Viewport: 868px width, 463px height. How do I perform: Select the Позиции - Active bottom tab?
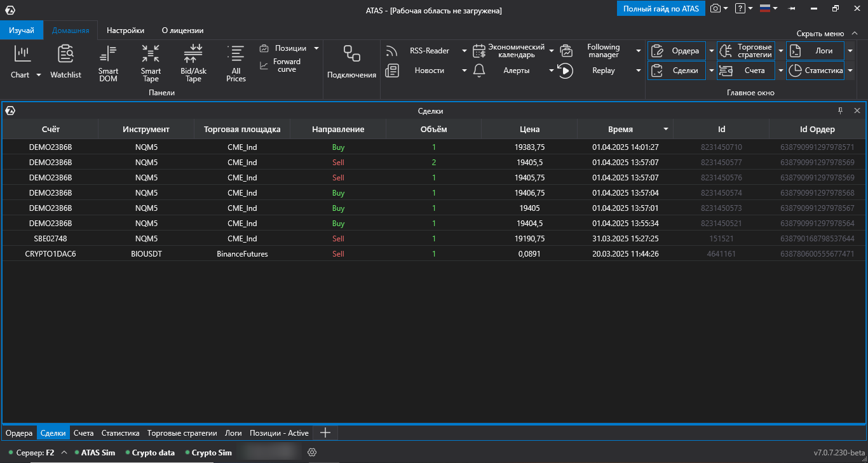279,433
